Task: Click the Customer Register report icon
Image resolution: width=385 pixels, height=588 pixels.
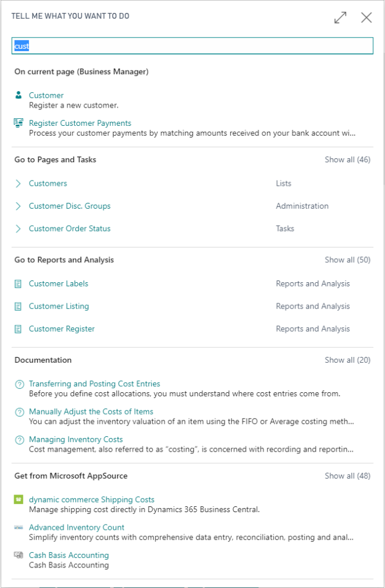Action: click(x=18, y=329)
